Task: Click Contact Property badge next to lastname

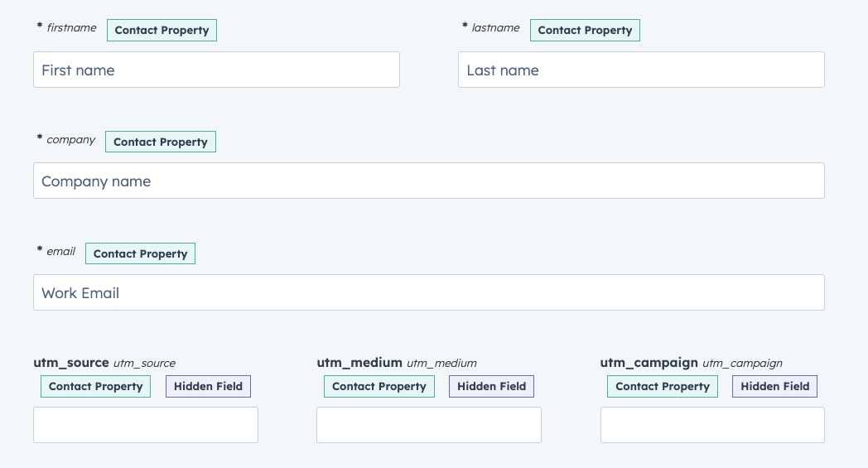Action: pos(585,31)
